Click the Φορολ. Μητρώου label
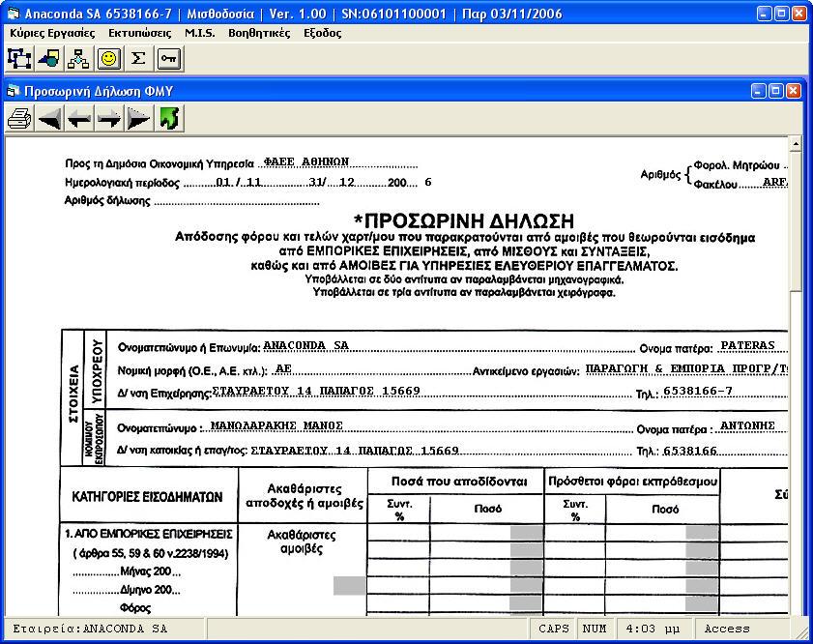 (737, 165)
